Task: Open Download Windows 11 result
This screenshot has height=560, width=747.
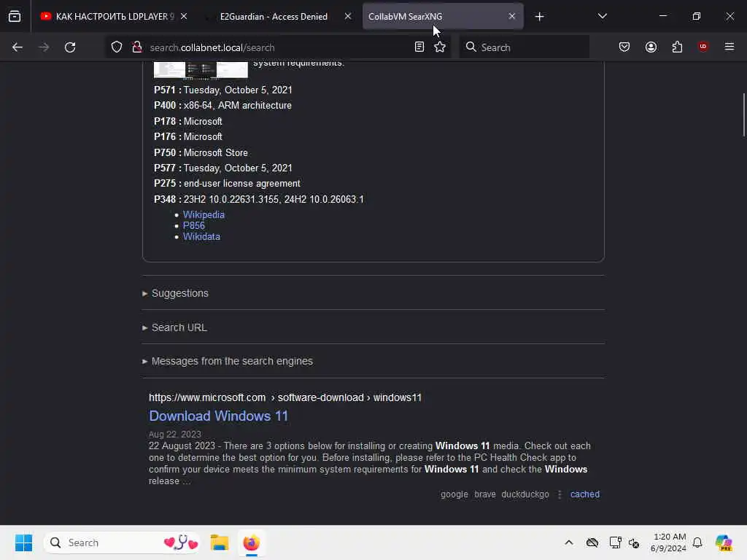Action: [x=218, y=416]
